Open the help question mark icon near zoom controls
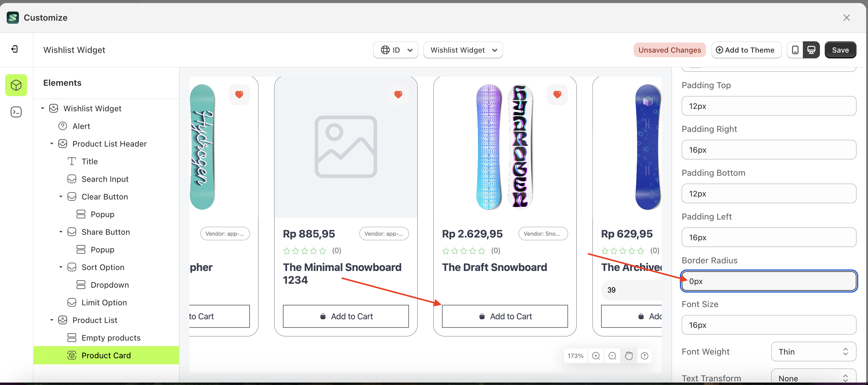The image size is (868, 385). (645, 356)
